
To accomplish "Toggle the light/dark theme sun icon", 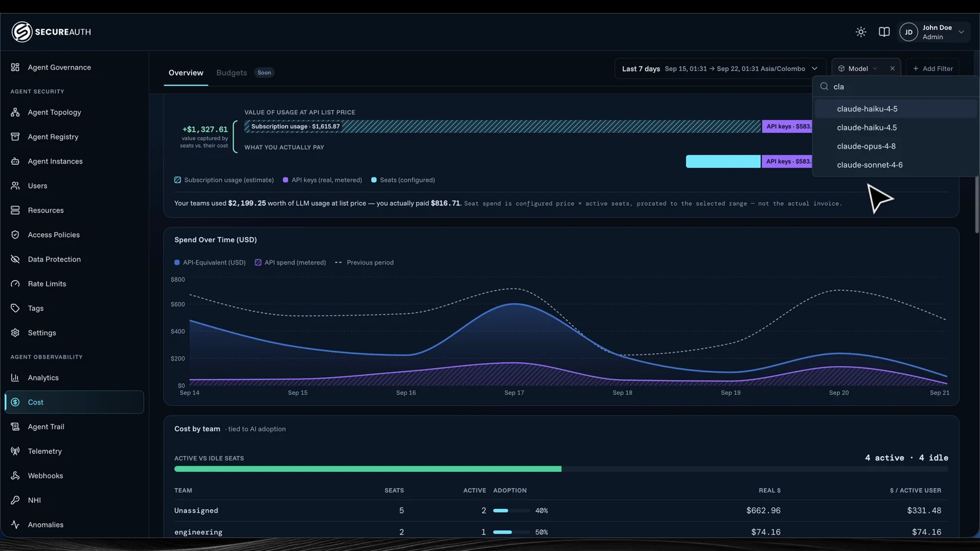I will [861, 32].
